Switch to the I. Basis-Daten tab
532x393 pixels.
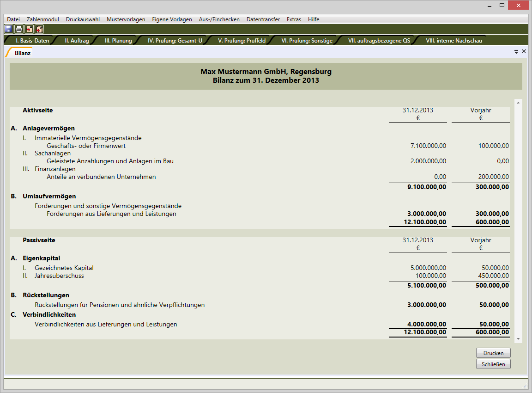[x=32, y=41]
